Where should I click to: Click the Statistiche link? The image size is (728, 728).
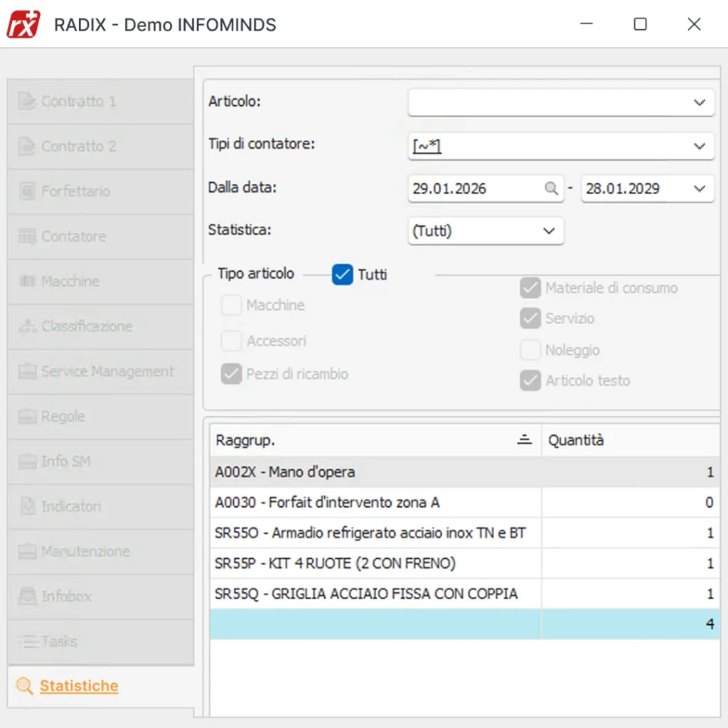[x=79, y=686]
